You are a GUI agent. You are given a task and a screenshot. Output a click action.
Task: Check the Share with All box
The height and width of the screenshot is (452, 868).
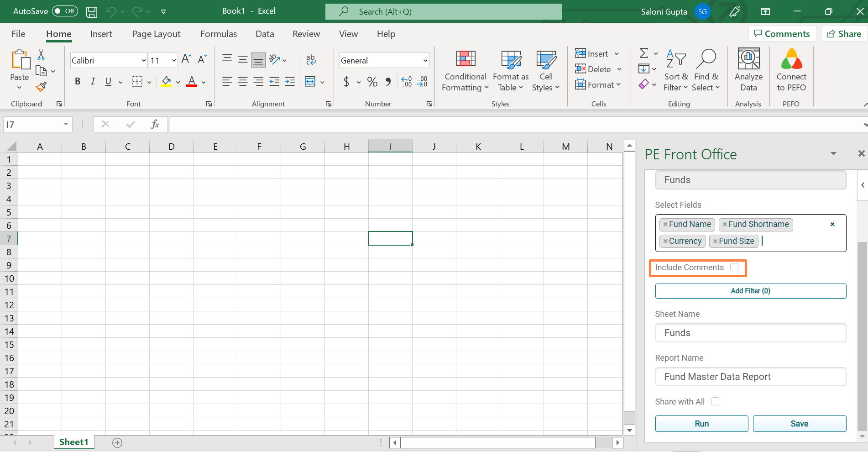pyautogui.click(x=715, y=401)
